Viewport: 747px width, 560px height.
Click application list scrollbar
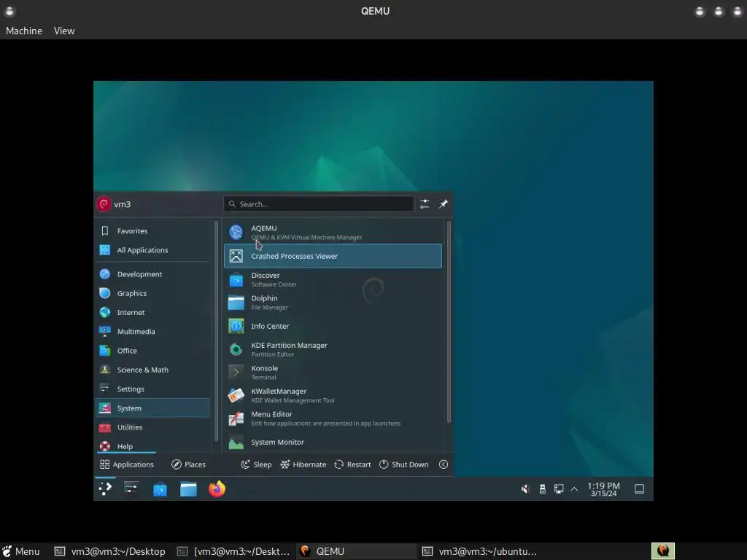[449, 322]
